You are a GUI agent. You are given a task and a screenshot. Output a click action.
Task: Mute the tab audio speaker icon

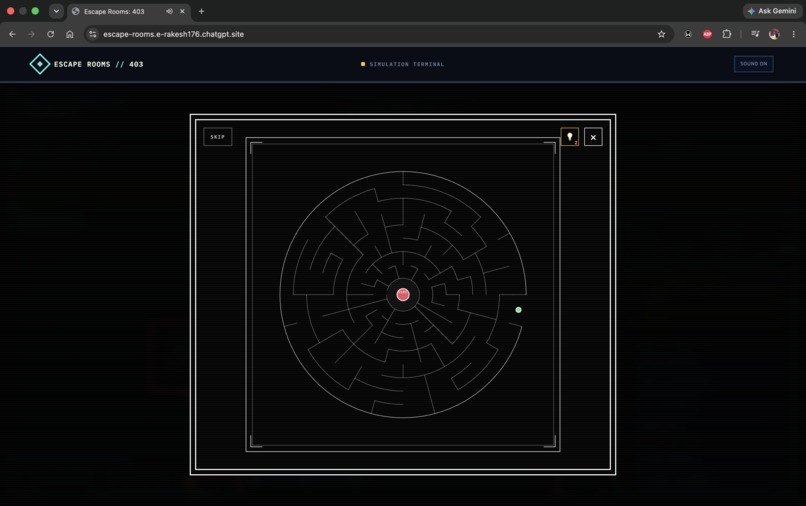click(169, 11)
